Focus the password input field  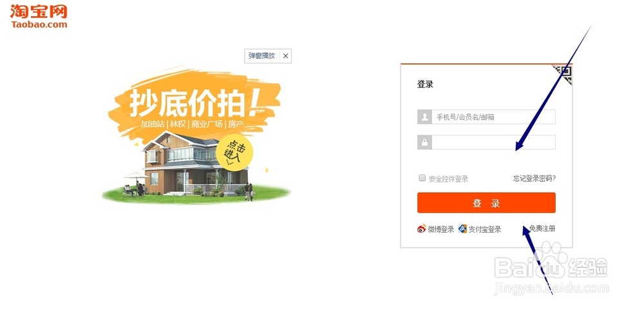[x=493, y=142]
